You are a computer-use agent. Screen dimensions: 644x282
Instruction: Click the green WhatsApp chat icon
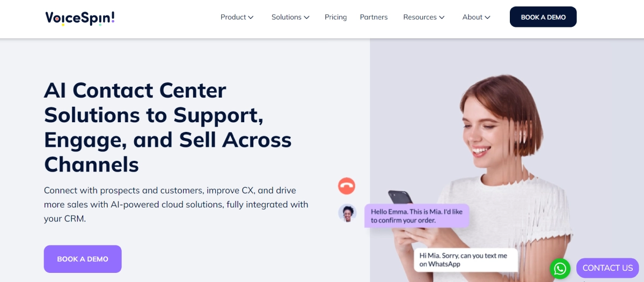(x=560, y=269)
